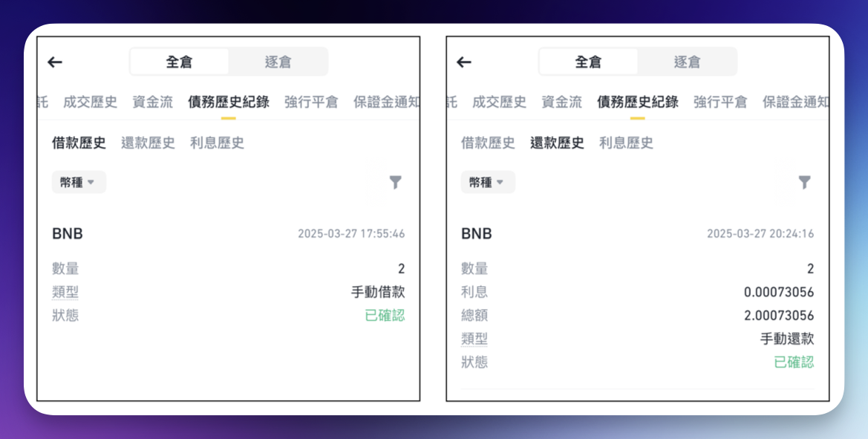Click 已確認 status in right panel
Viewport: 868px width, 439px height.
coord(794,362)
